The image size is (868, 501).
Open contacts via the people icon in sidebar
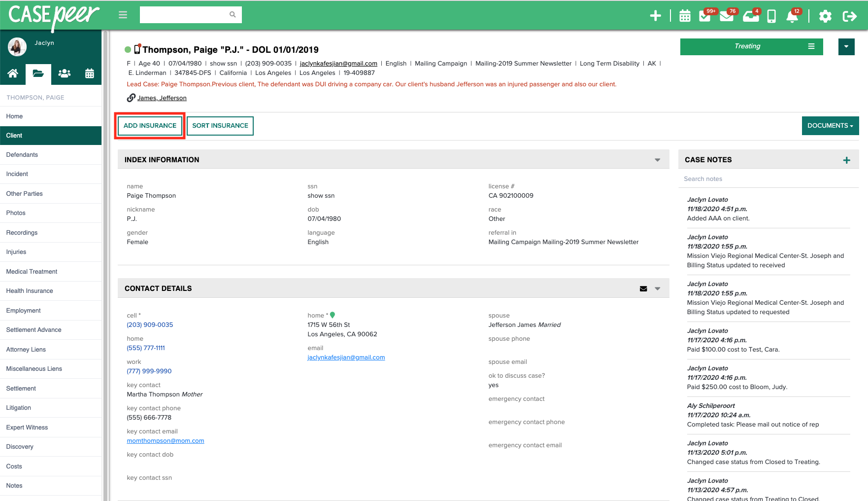coord(64,73)
